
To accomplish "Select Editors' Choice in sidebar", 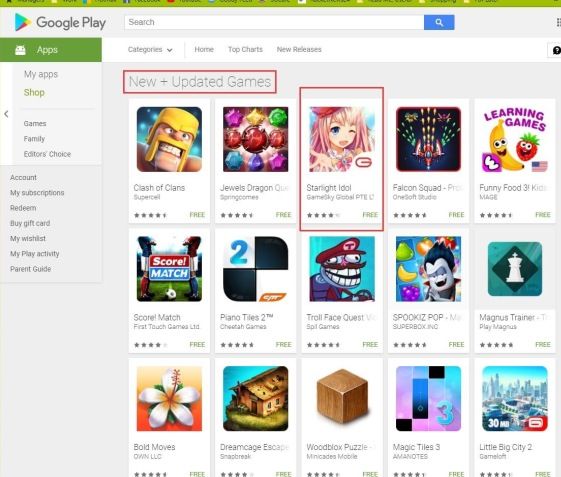I will pyautogui.click(x=47, y=154).
